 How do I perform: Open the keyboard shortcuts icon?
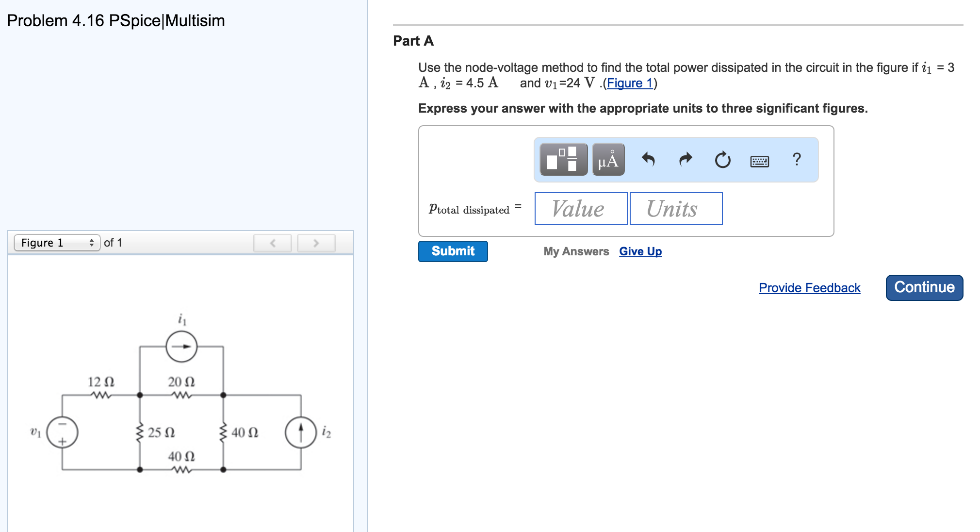point(759,161)
